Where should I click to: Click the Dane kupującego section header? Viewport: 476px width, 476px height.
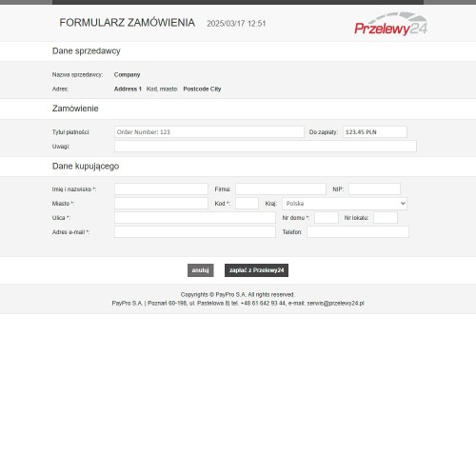(86, 167)
